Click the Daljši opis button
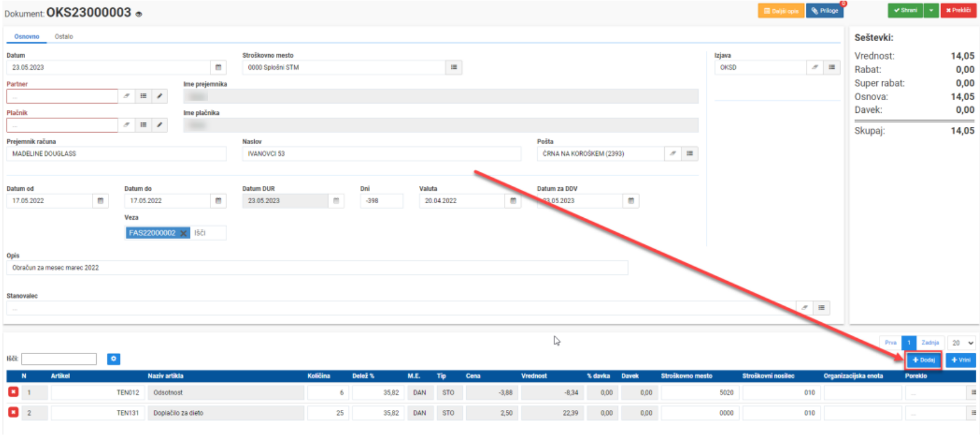Viewport: 980px width, 437px height. click(x=781, y=11)
